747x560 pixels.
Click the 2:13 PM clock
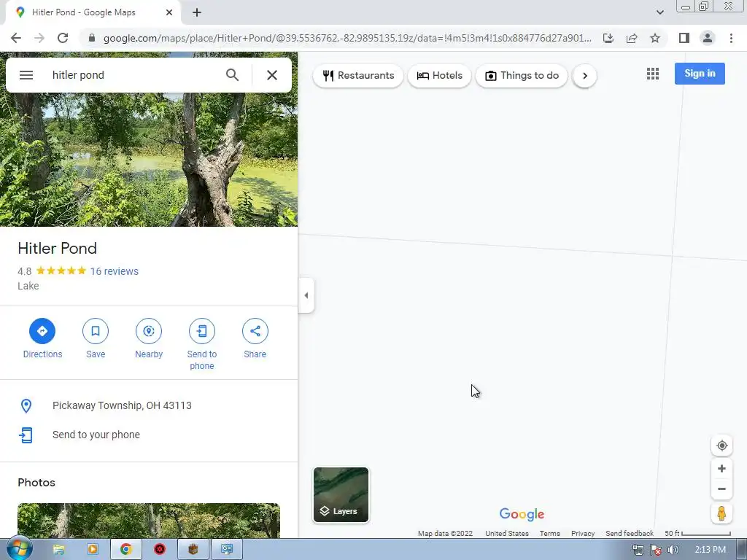711,550
